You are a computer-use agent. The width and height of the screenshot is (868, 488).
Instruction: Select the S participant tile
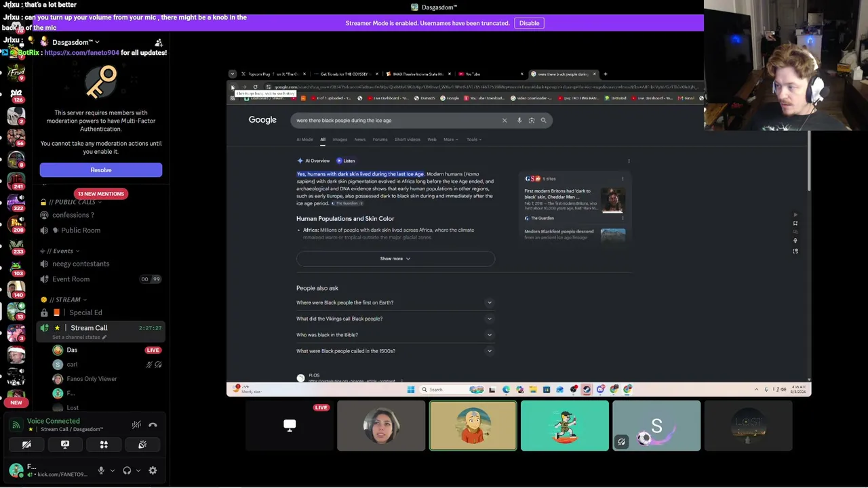[x=656, y=426]
